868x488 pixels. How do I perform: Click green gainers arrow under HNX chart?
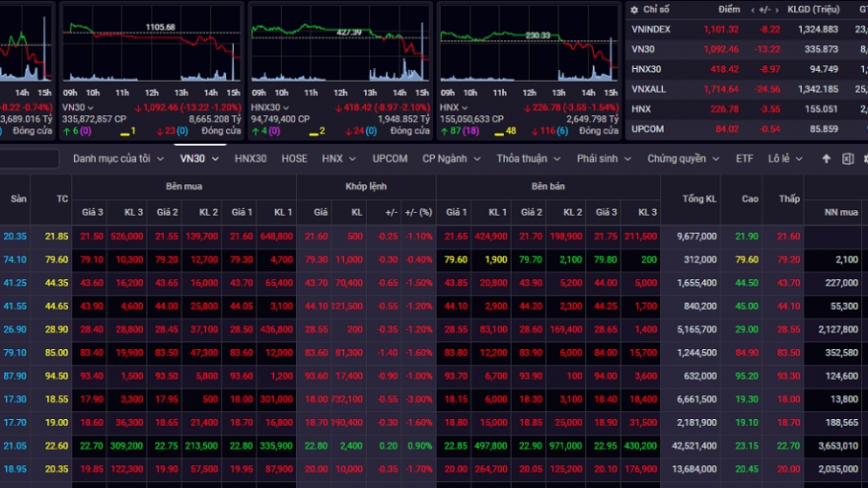[x=443, y=130]
